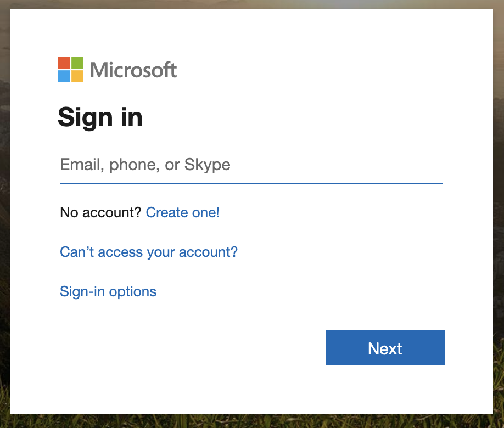
Task: Click the "Next" label on the button
Action: 385,348
